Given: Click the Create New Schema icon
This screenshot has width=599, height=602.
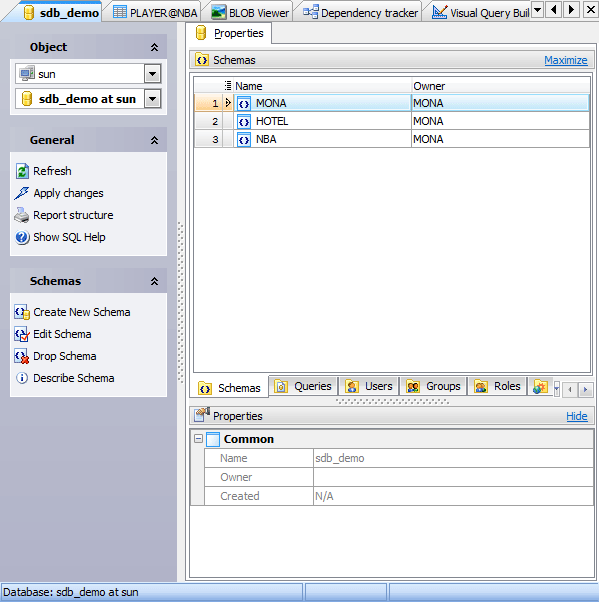Looking at the screenshot, I should tap(22, 312).
